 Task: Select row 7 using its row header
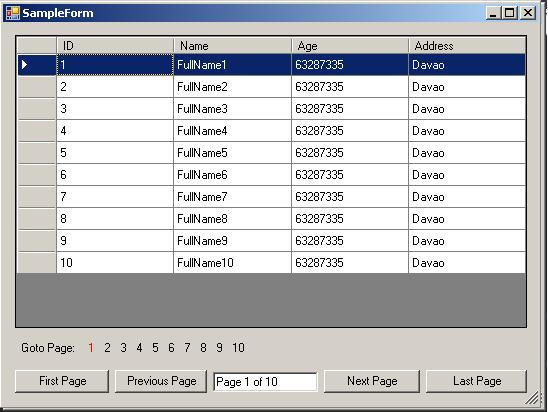coord(37,197)
